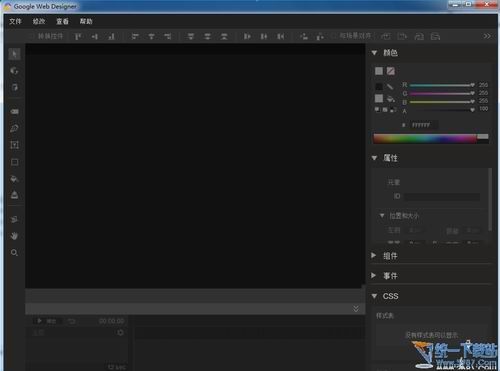Select the 3D stage rotate tool

coord(14,87)
